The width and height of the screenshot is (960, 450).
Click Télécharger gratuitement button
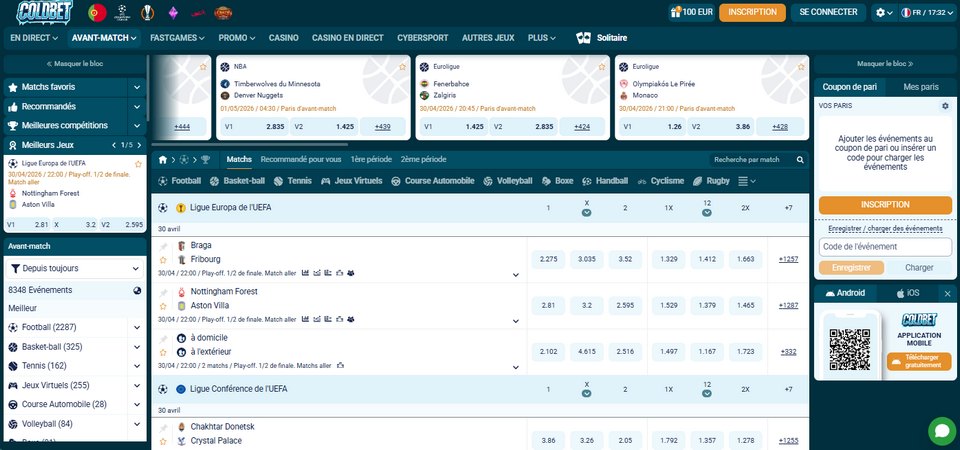point(918,361)
